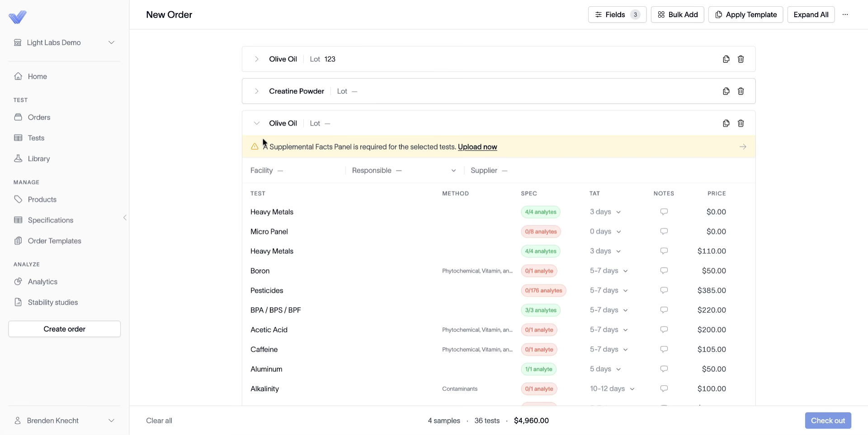Open the Stability studies page

pyautogui.click(x=53, y=302)
